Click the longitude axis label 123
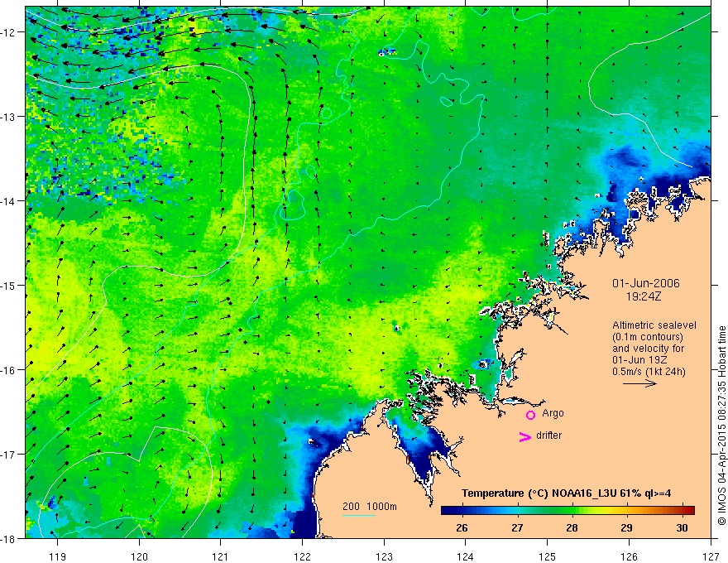The width and height of the screenshot is (728, 563). click(x=384, y=556)
